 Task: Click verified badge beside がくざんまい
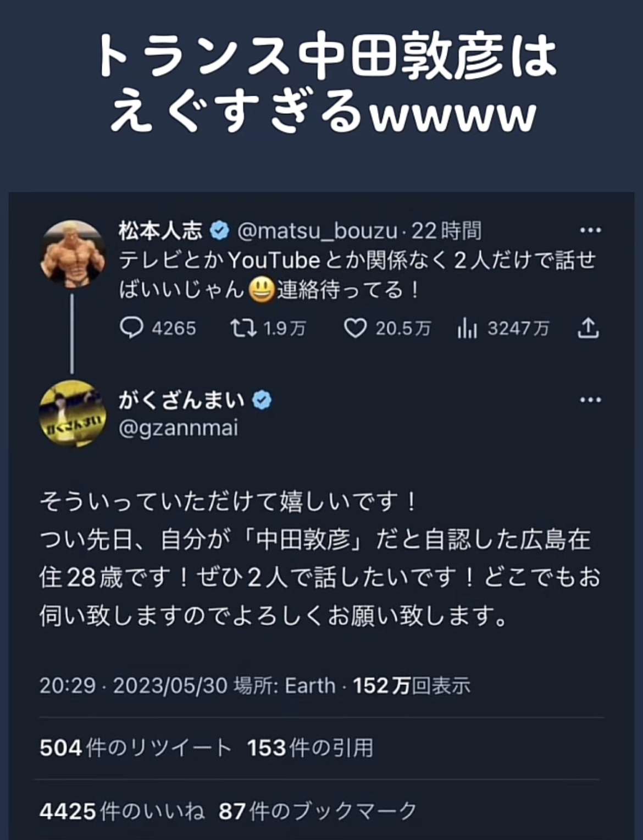(262, 400)
